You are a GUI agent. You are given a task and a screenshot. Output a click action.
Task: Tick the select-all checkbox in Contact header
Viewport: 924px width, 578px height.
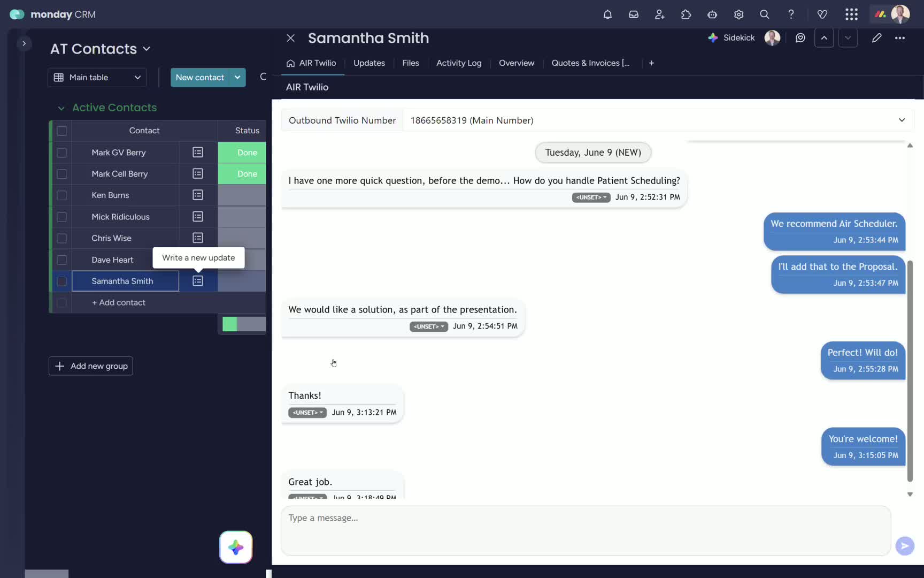[x=61, y=131]
